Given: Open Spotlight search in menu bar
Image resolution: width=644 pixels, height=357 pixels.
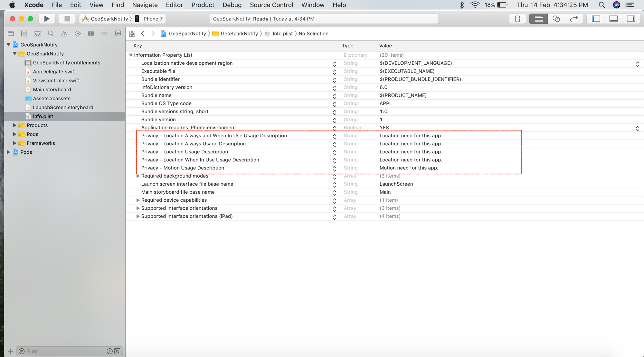Looking at the screenshot, I should coord(601,5).
